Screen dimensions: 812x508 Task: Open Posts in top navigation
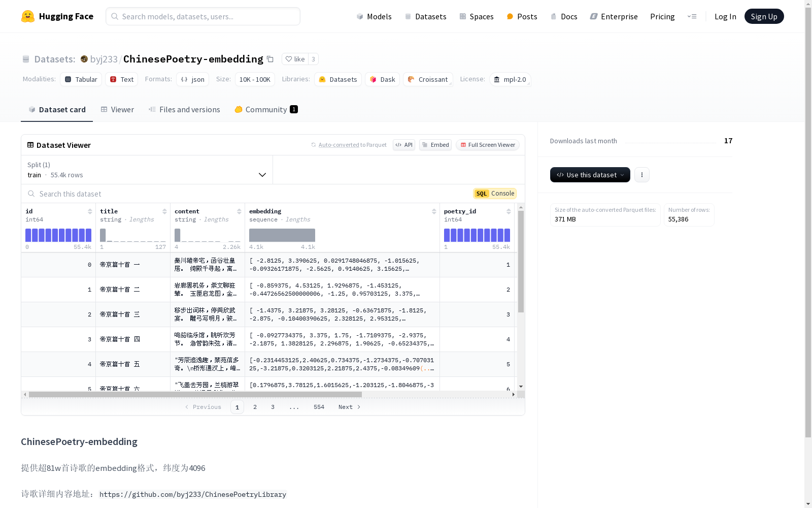522,16
